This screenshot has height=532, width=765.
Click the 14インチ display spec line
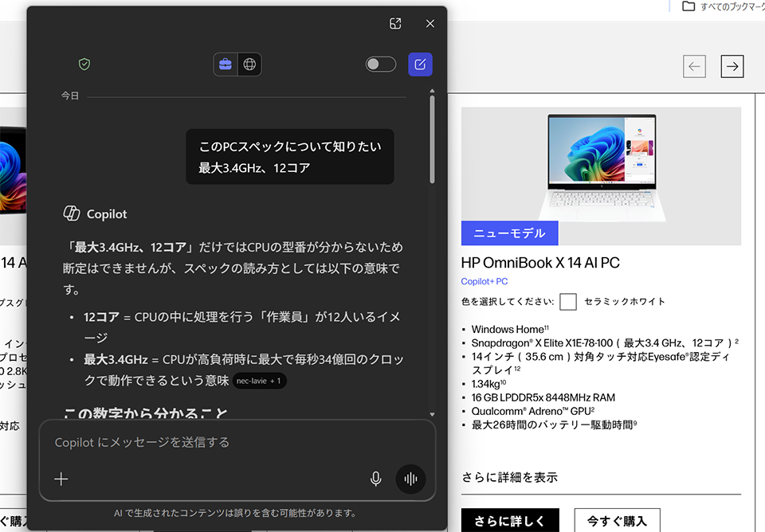pyautogui.click(x=600, y=363)
